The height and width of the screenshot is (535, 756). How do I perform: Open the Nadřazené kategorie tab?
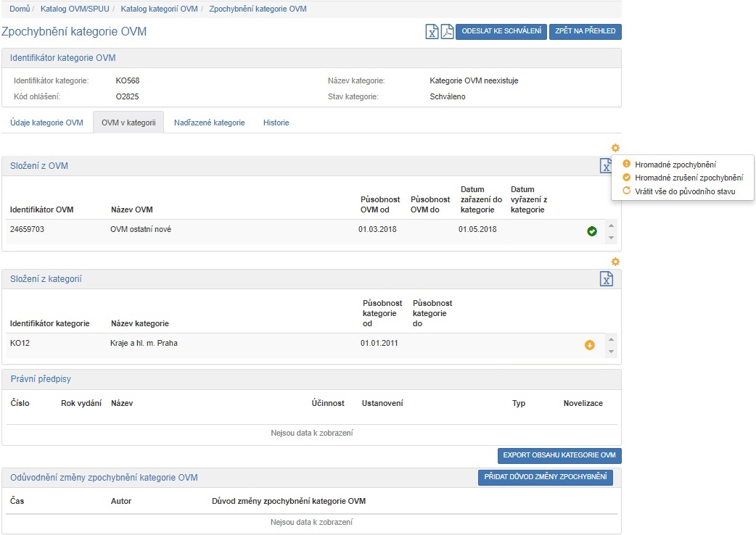(x=209, y=123)
